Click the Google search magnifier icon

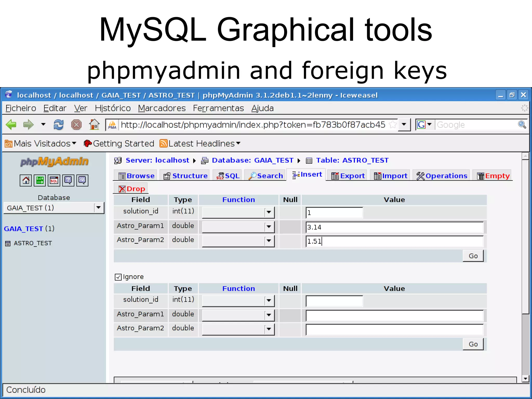(x=522, y=125)
